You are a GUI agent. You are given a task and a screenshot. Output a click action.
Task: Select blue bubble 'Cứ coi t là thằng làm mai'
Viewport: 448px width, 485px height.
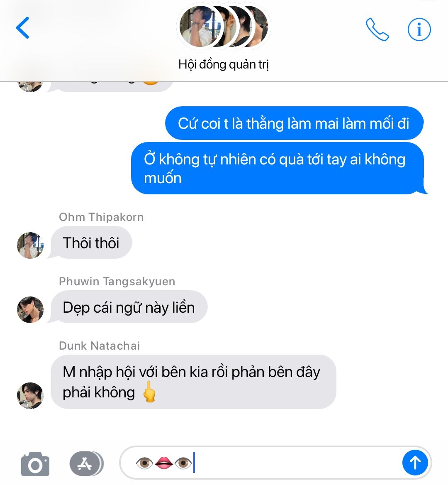pos(294,123)
